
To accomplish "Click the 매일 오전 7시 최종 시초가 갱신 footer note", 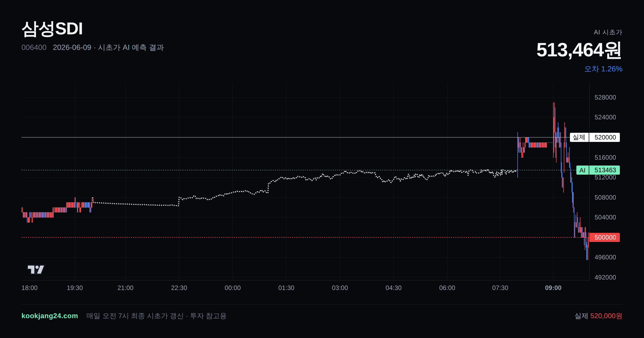I will [156, 316].
